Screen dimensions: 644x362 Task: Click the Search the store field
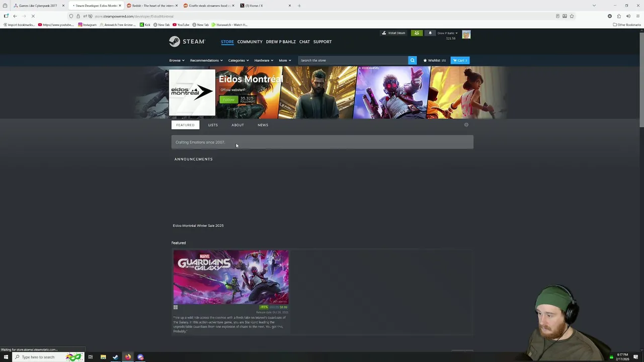[353, 60]
